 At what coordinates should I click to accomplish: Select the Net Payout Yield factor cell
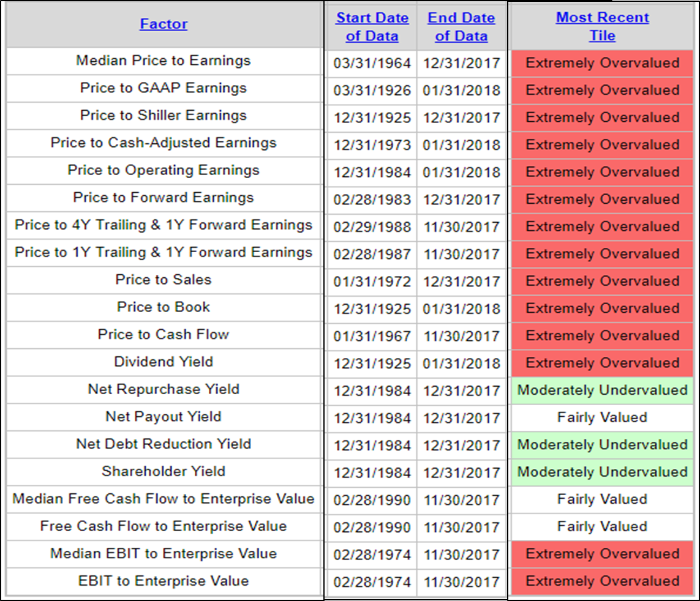(x=164, y=417)
